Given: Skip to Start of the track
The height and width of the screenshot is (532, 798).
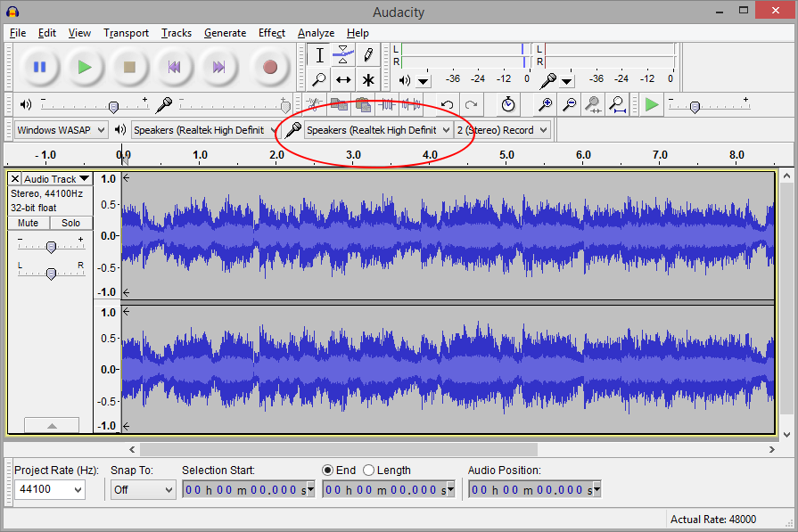Looking at the screenshot, I should point(174,67).
